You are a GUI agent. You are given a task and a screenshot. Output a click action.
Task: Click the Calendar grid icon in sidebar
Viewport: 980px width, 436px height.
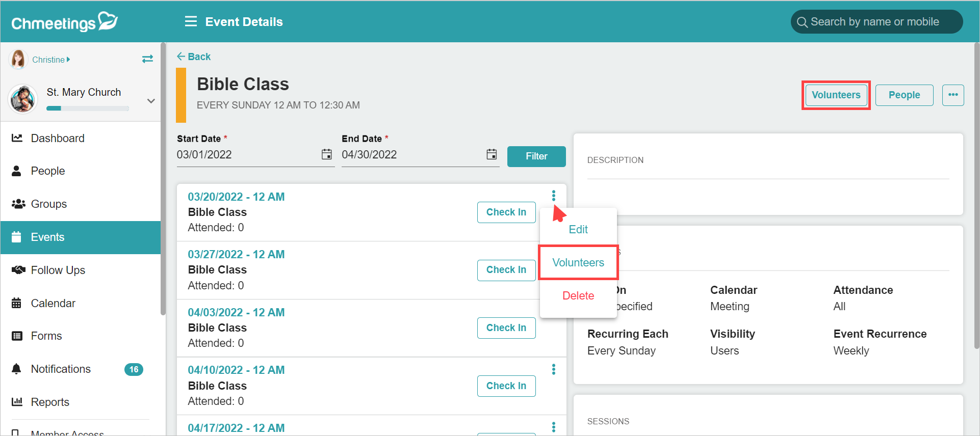point(17,303)
